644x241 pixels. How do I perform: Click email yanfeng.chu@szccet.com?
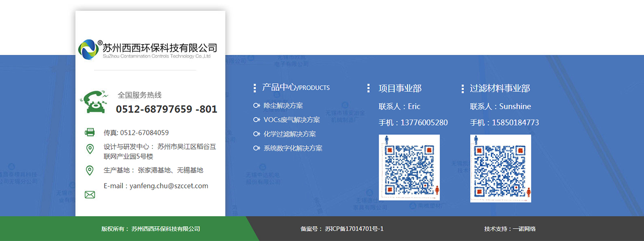(169, 186)
